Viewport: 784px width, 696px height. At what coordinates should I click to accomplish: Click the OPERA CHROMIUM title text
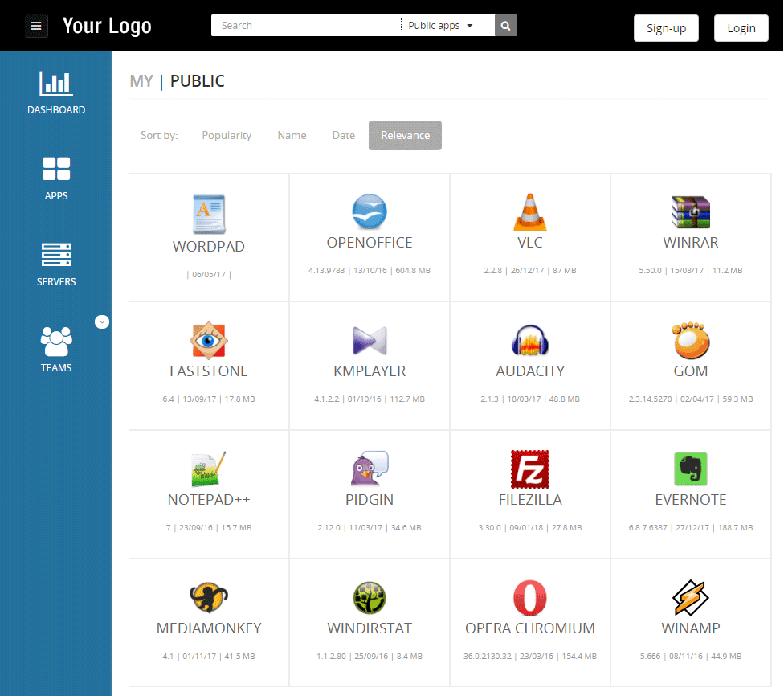(x=530, y=628)
